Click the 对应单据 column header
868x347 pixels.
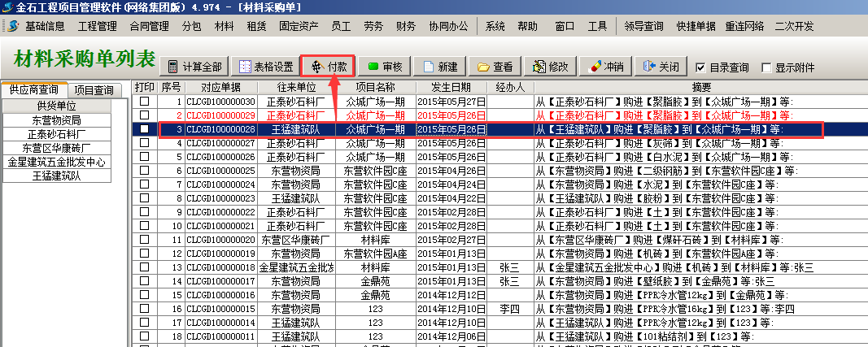(221, 88)
